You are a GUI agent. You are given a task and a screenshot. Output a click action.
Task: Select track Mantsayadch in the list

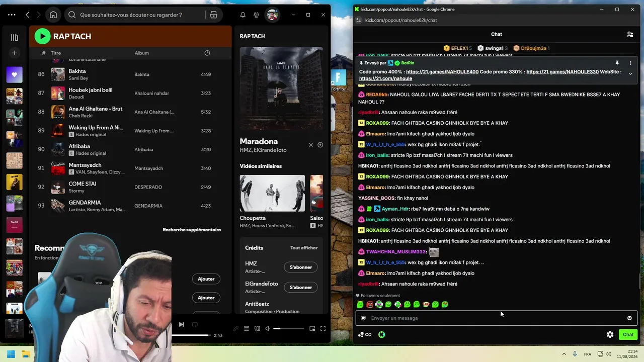131,168
